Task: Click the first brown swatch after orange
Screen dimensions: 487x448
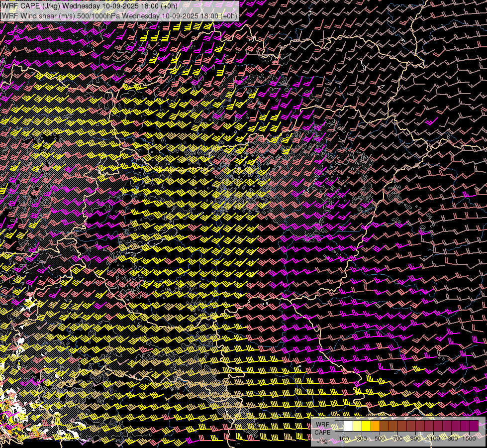Action: pyautogui.click(x=384, y=426)
